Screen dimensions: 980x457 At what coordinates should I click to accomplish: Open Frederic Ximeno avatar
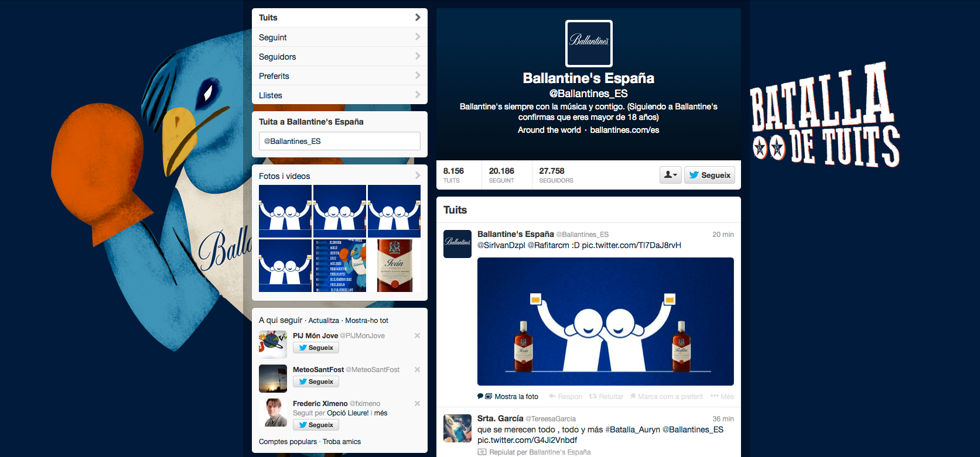pos(273,413)
